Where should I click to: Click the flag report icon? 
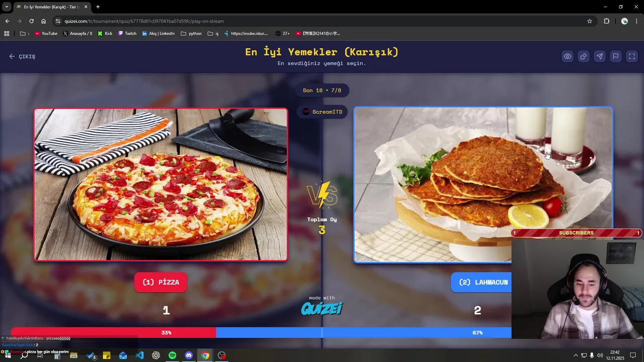point(615,56)
